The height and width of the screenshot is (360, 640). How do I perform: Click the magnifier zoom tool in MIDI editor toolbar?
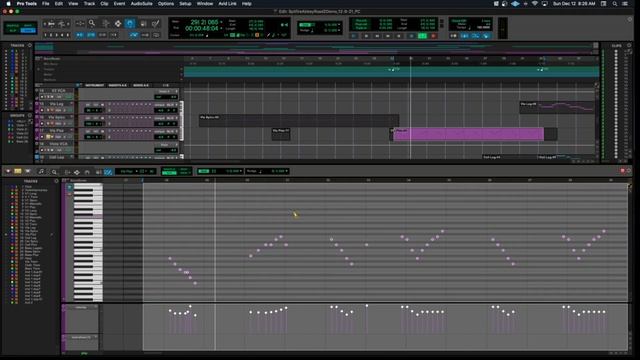click(54, 172)
